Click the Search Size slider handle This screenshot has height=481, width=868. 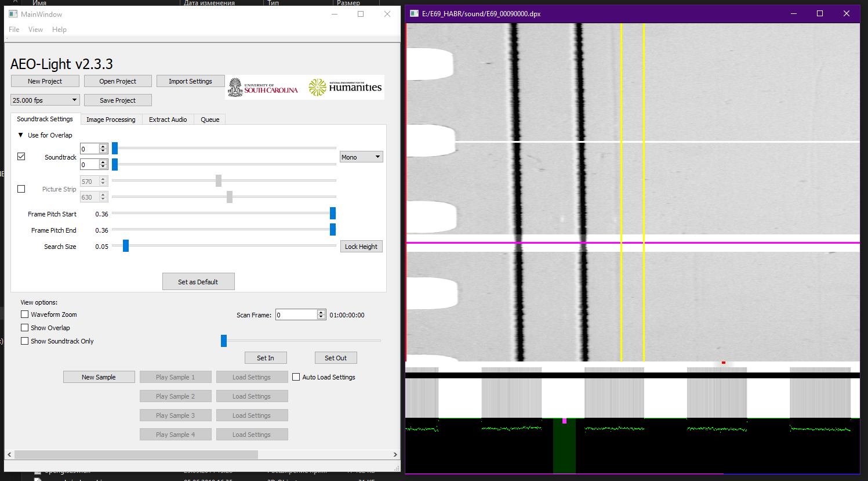[x=126, y=245]
